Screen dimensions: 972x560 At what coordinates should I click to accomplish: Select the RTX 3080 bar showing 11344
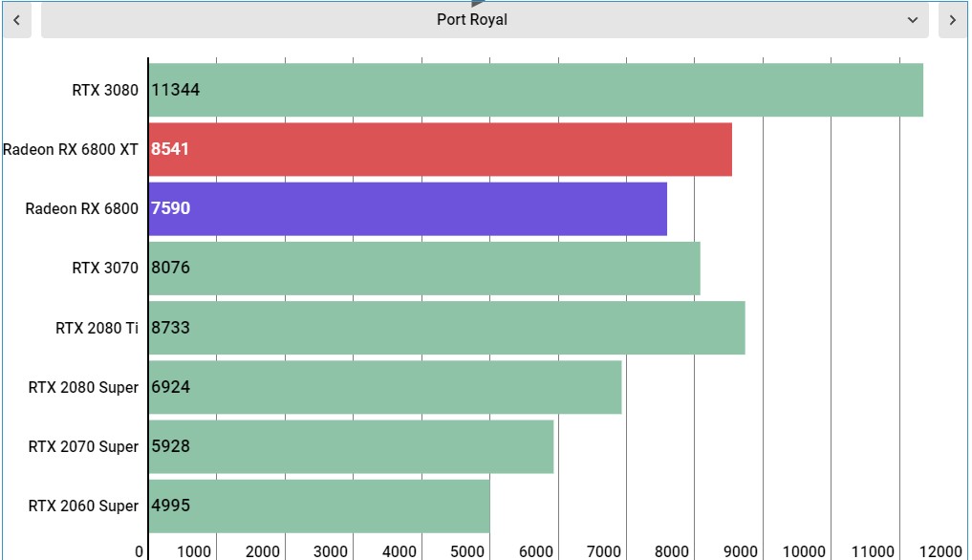pyautogui.click(x=536, y=90)
